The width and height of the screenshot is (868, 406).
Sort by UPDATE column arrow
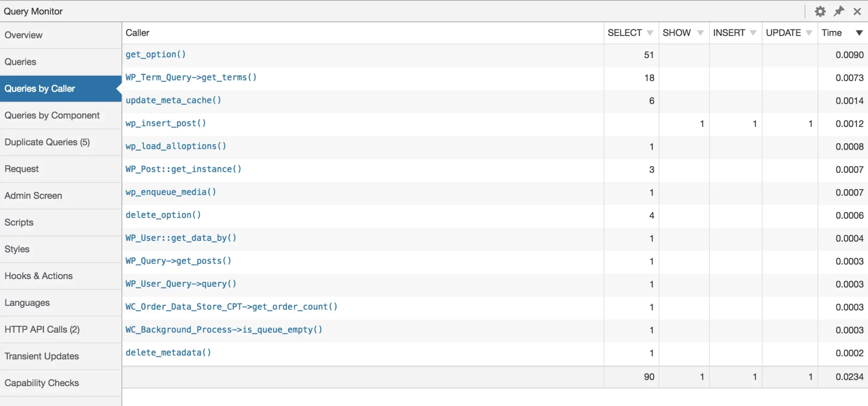coord(809,33)
